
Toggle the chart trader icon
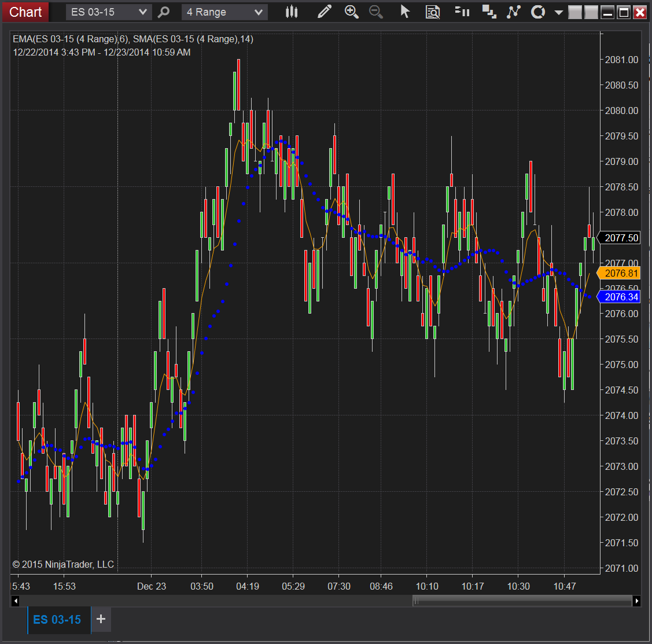point(462,12)
